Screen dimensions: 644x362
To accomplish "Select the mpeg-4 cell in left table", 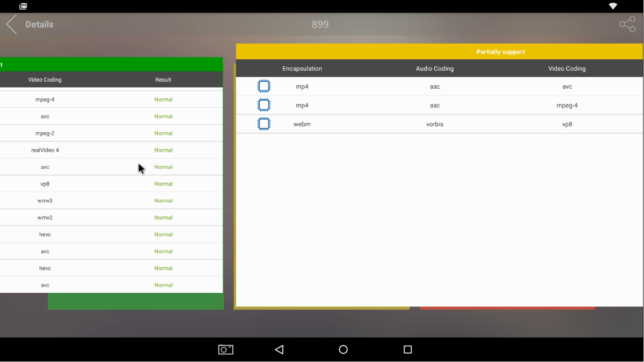I will 45,99.
